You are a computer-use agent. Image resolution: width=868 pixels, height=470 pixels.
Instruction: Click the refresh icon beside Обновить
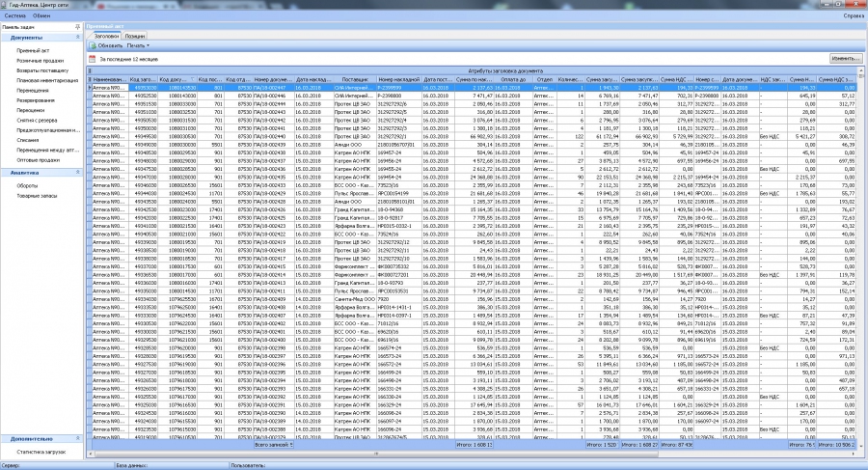(x=93, y=45)
